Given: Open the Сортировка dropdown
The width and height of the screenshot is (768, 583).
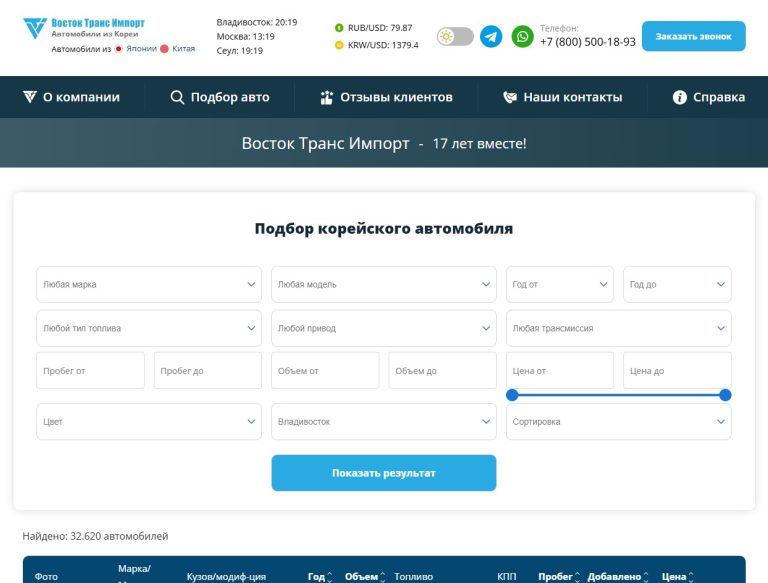Looking at the screenshot, I should (x=619, y=421).
